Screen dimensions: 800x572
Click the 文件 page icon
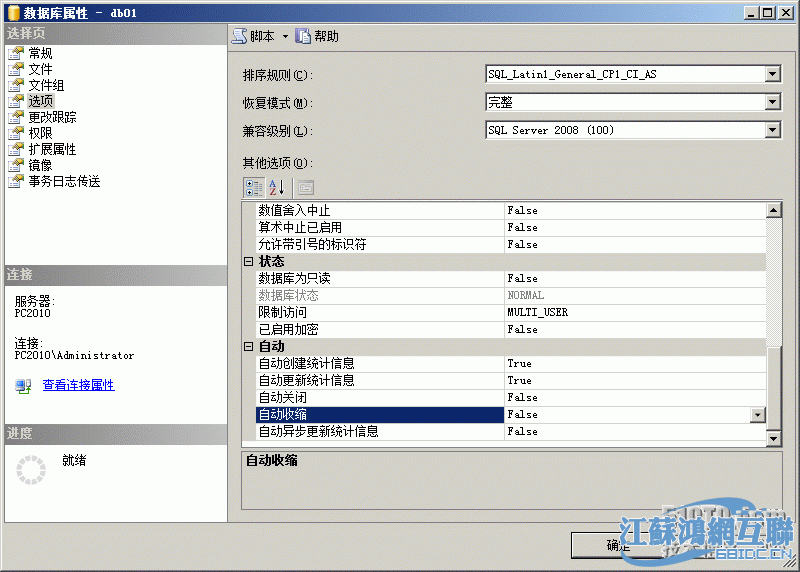pyautogui.click(x=16, y=69)
